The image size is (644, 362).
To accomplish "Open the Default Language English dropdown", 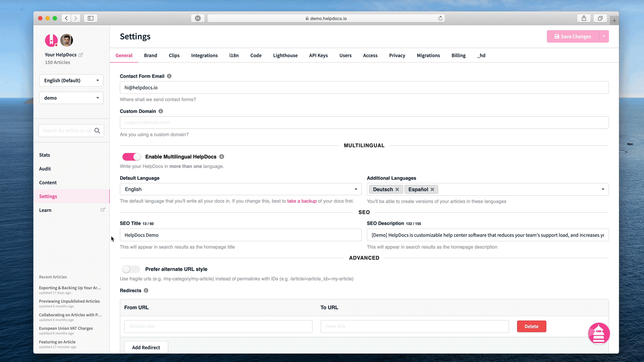I will [x=241, y=189].
